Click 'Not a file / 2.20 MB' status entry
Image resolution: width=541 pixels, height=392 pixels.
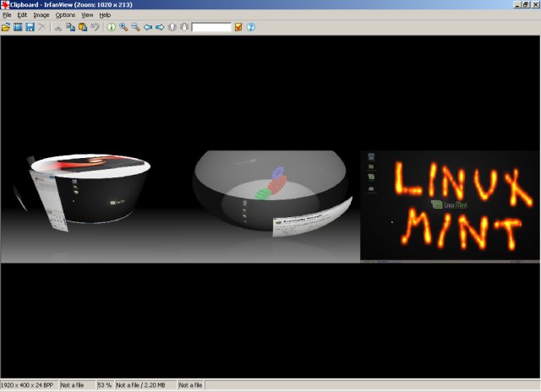pyautogui.click(x=140, y=385)
